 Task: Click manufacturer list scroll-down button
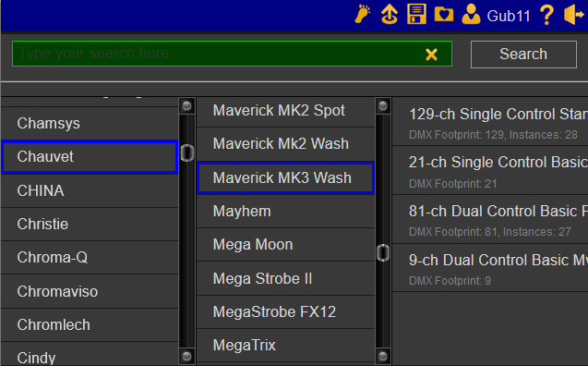tap(186, 356)
